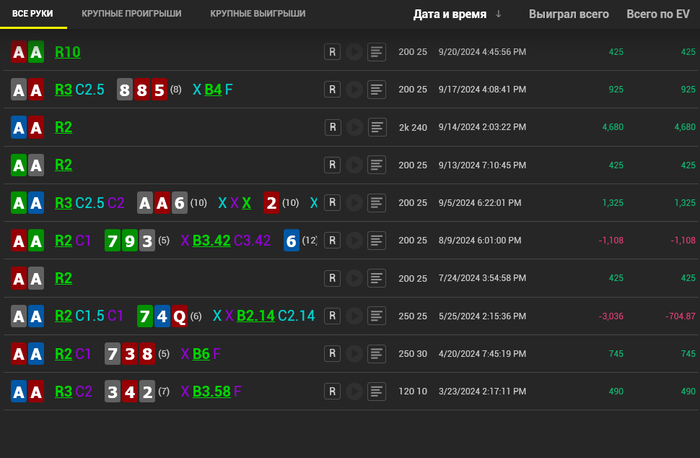This screenshot has width=700, height=458.
Task: Click the R icon on the 9/20/2024 hand
Action: click(332, 52)
